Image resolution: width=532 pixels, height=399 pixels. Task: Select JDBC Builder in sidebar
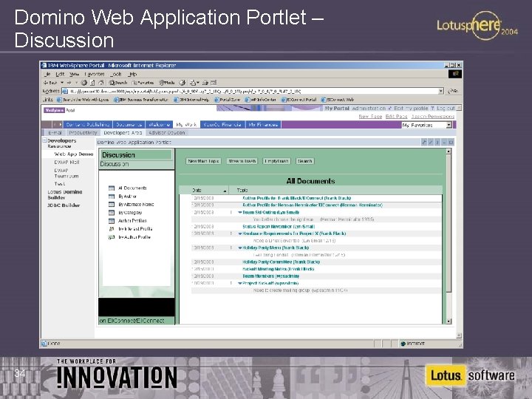coord(64,205)
